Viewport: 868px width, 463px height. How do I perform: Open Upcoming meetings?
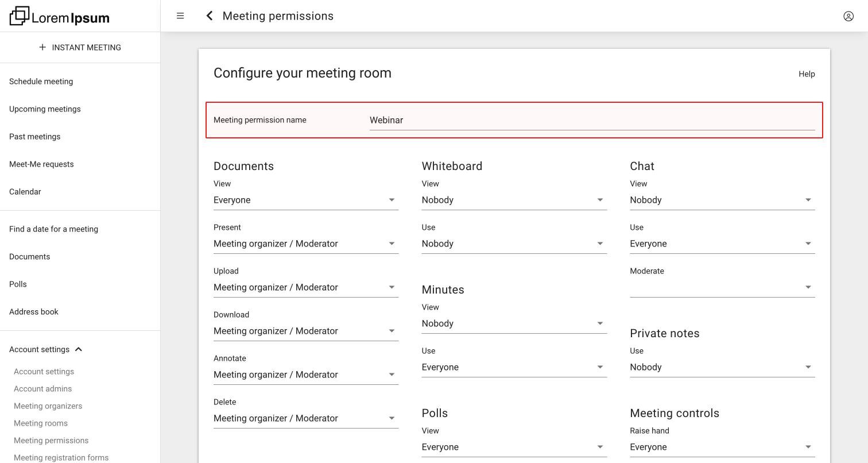(45, 109)
